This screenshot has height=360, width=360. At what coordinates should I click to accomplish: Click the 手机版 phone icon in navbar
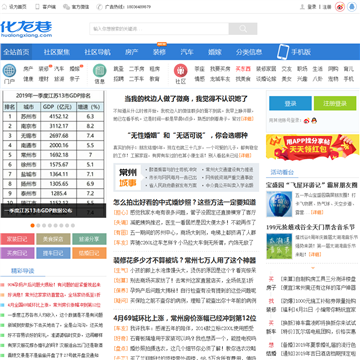coord(283,52)
